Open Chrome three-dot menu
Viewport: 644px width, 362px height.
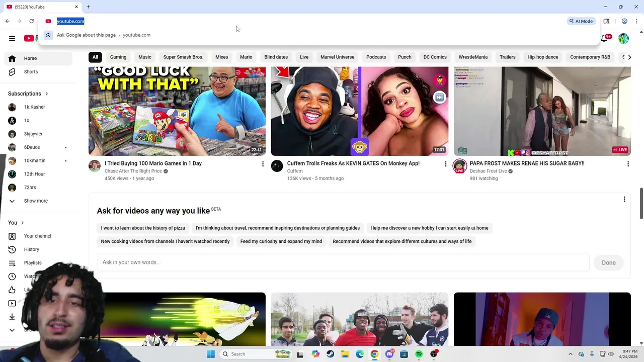(x=636, y=21)
